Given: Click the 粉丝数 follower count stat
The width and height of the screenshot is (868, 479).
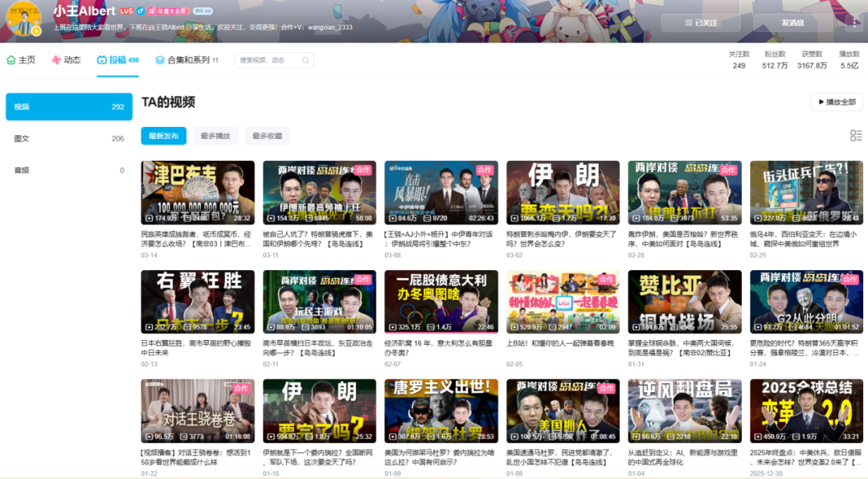Looking at the screenshot, I should [x=775, y=60].
